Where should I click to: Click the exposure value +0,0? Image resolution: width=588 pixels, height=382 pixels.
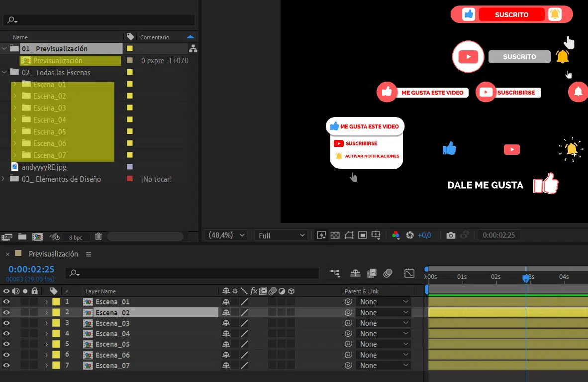click(x=424, y=235)
